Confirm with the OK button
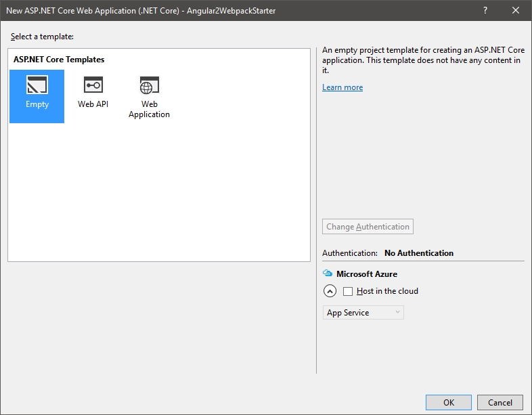The image size is (532, 415). point(449,402)
